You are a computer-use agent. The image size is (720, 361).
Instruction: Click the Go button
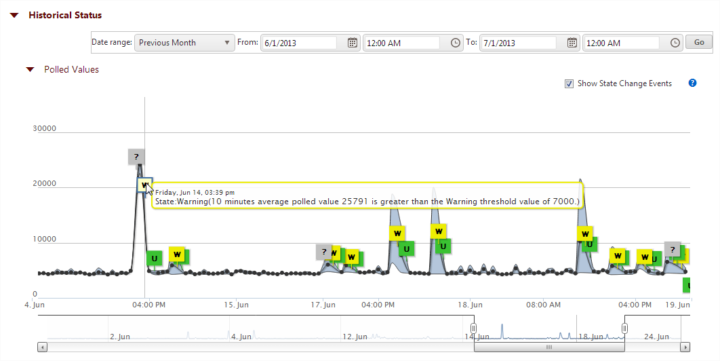click(699, 42)
